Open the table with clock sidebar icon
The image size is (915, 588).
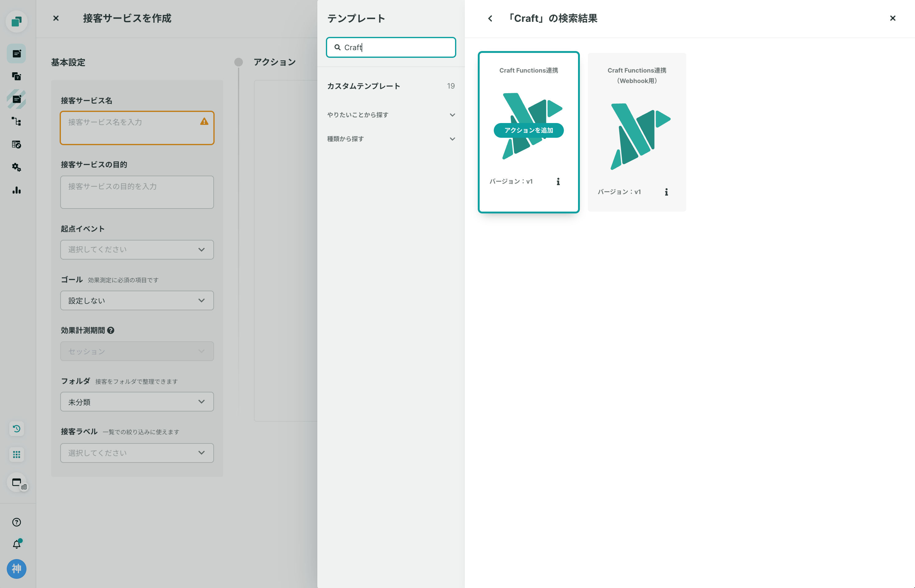coord(16,145)
